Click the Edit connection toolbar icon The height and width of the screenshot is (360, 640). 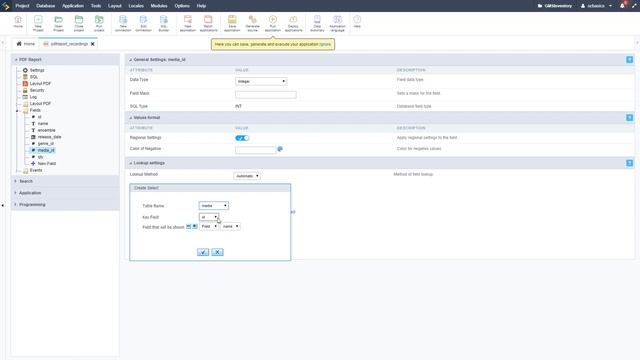pyautogui.click(x=143, y=23)
